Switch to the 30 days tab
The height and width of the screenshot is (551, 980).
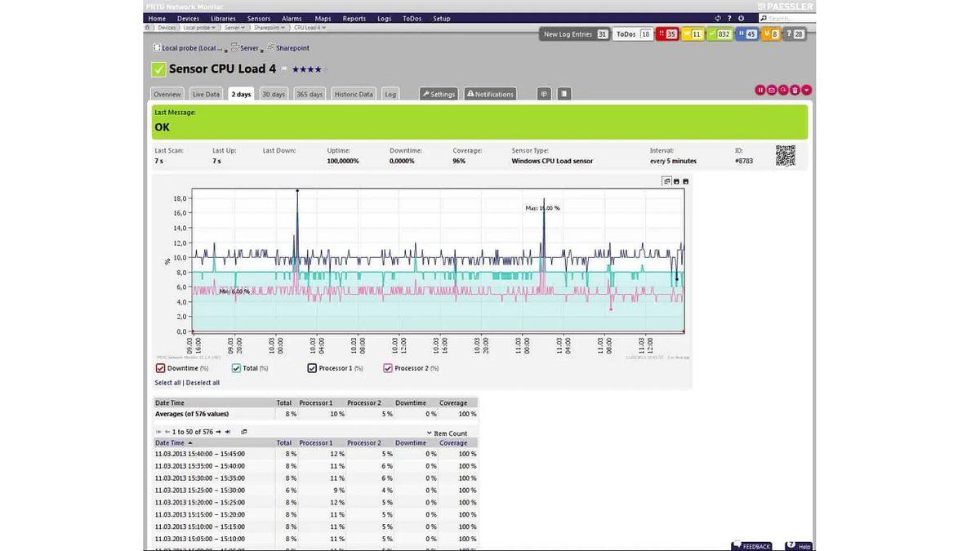pos(273,94)
